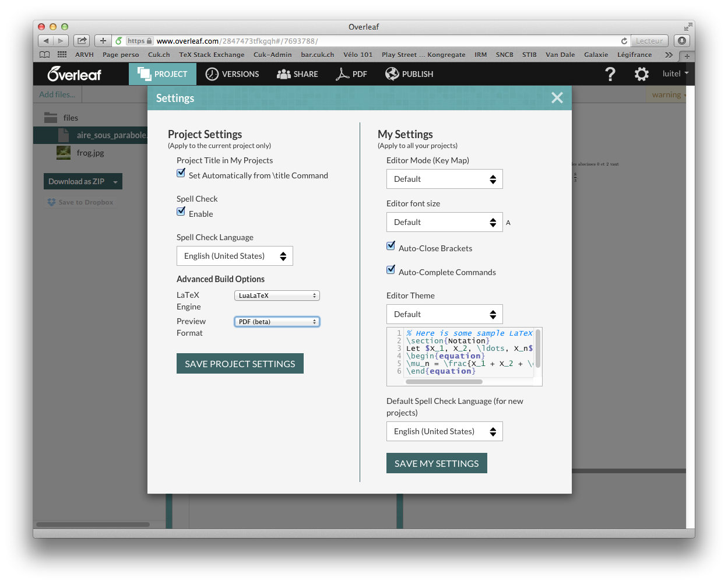This screenshot has width=728, height=584.
Task: Click SAVE MY SETTINGS button
Action: tap(437, 463)
